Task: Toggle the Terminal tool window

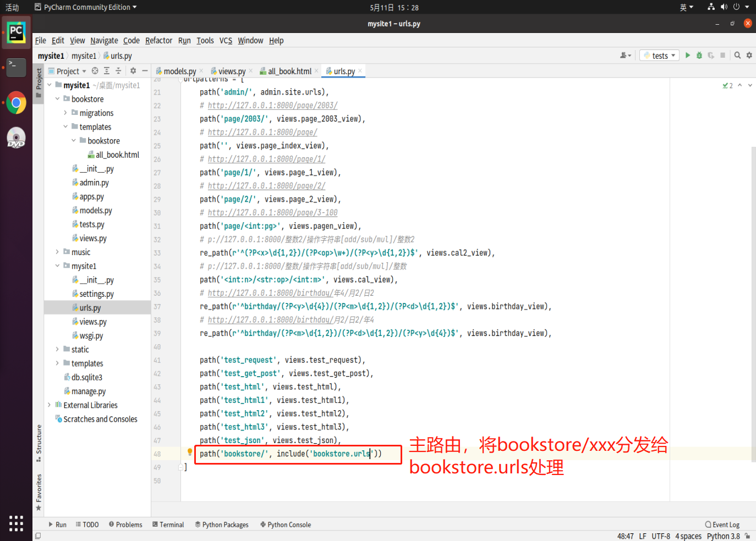Action: pos(168,525)
